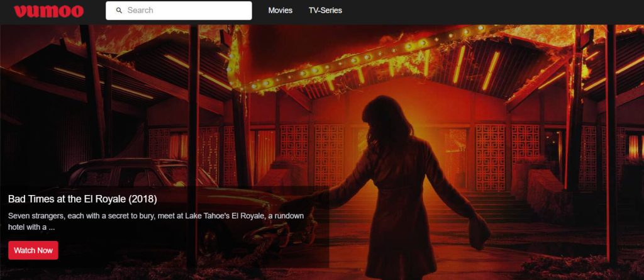The width and height of the screenshot is (644, 280).
Task: Open the TV-Series navigation item
Action: [x=325, y=11]
